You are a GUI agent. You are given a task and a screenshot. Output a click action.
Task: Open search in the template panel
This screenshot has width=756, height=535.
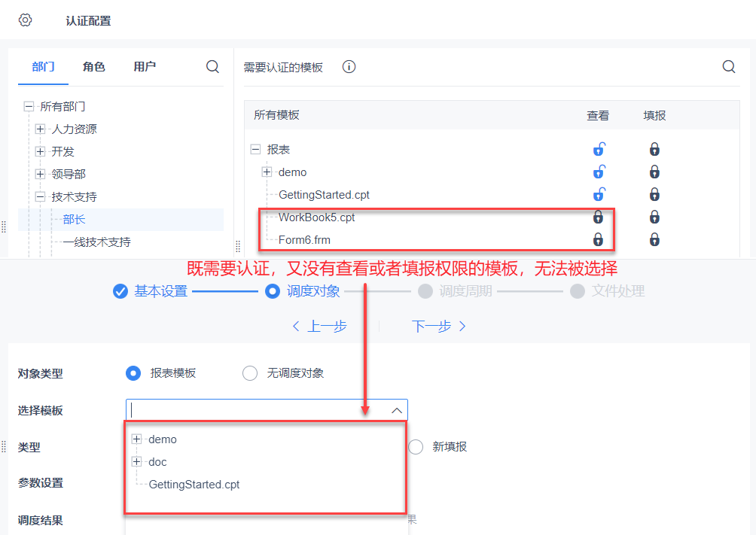pos(729,66)
